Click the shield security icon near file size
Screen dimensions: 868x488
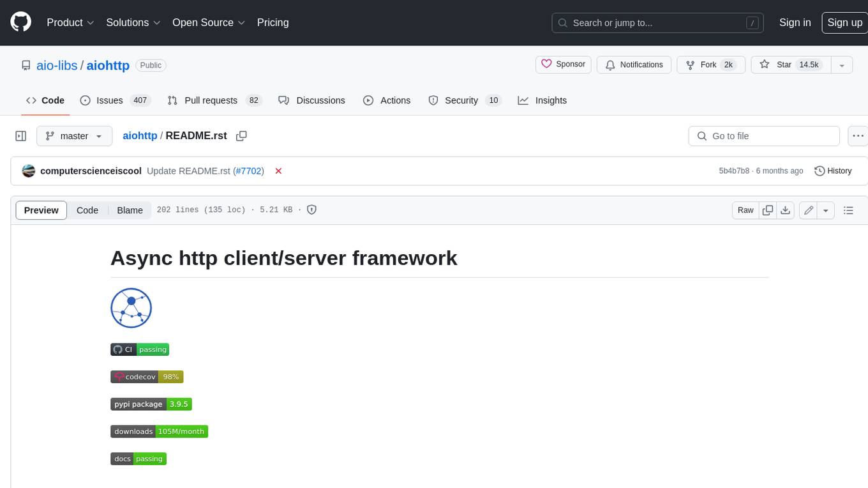(312, 210)
